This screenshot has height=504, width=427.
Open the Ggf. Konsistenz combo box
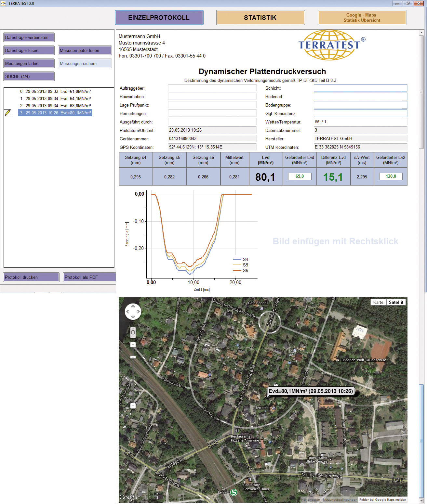click(360, 113)
